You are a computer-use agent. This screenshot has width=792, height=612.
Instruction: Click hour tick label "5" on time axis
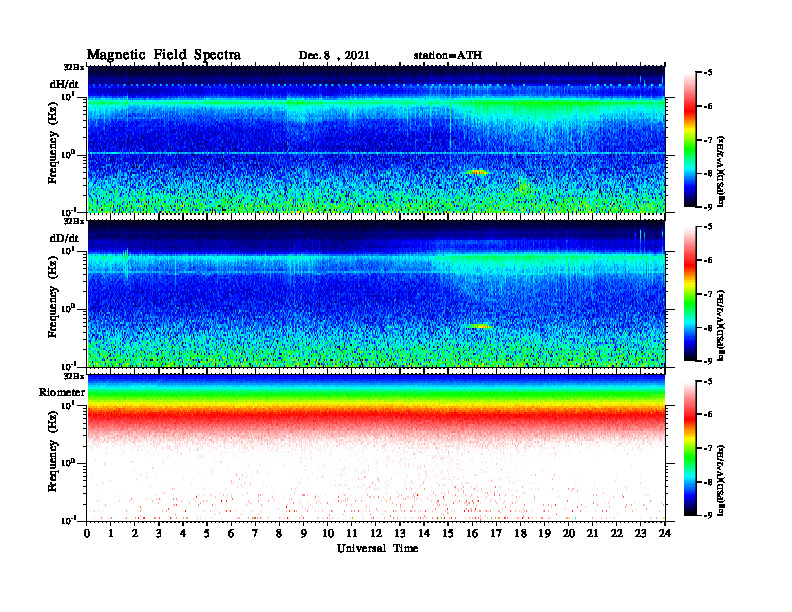(x=207, y=533)
